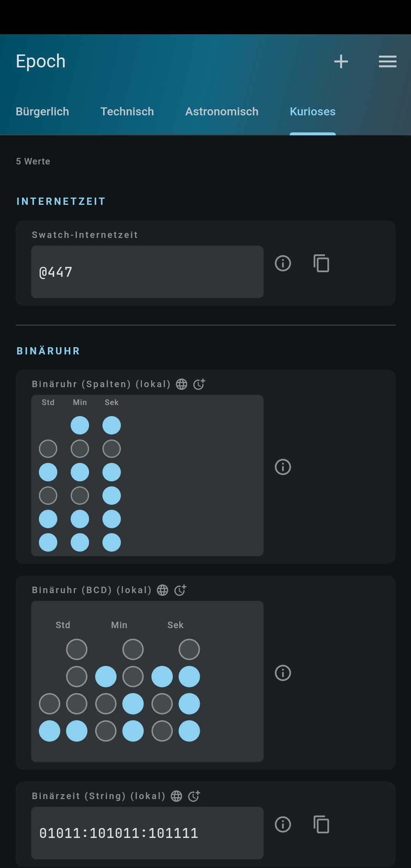This screenshot has width=411, height=868.
Task: Click the @447 Internetzeit value field
Action: coord(147,272)
